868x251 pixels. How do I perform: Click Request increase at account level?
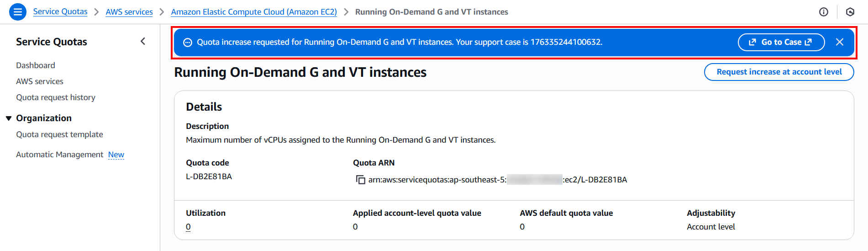coord(779,72)
